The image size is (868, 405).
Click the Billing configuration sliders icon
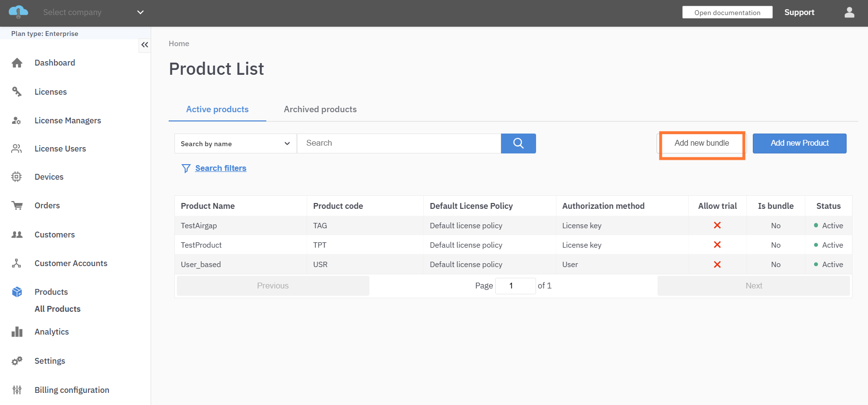coord(17,390)
